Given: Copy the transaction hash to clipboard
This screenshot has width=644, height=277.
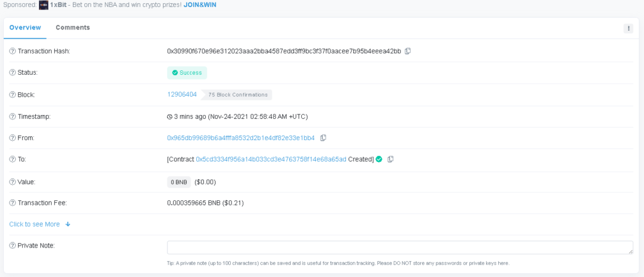Looking at the screenshot, I should [408, 52].
